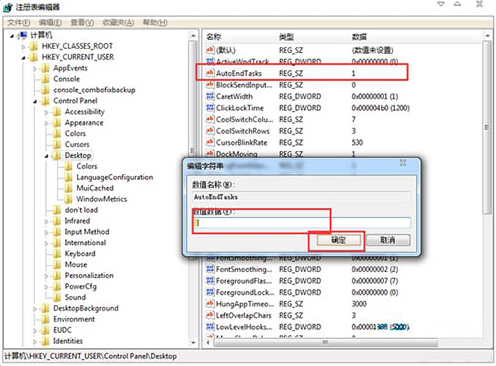Image resolution: width=496 pixels, height=366 pixels.
Task: Select the CursorBlinkRate string value icon
Action: [x=210, y=142]
